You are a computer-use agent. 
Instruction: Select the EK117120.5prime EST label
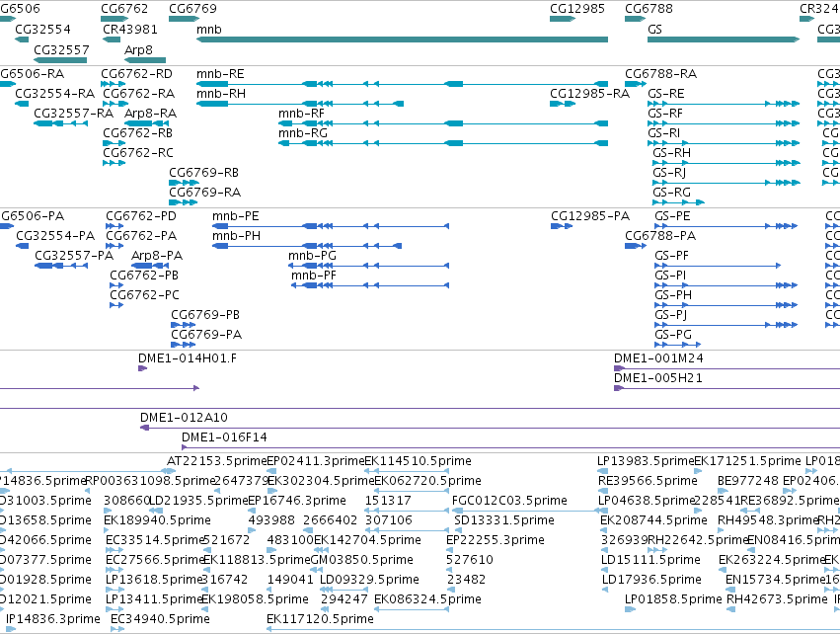click(x=320, y=619)
